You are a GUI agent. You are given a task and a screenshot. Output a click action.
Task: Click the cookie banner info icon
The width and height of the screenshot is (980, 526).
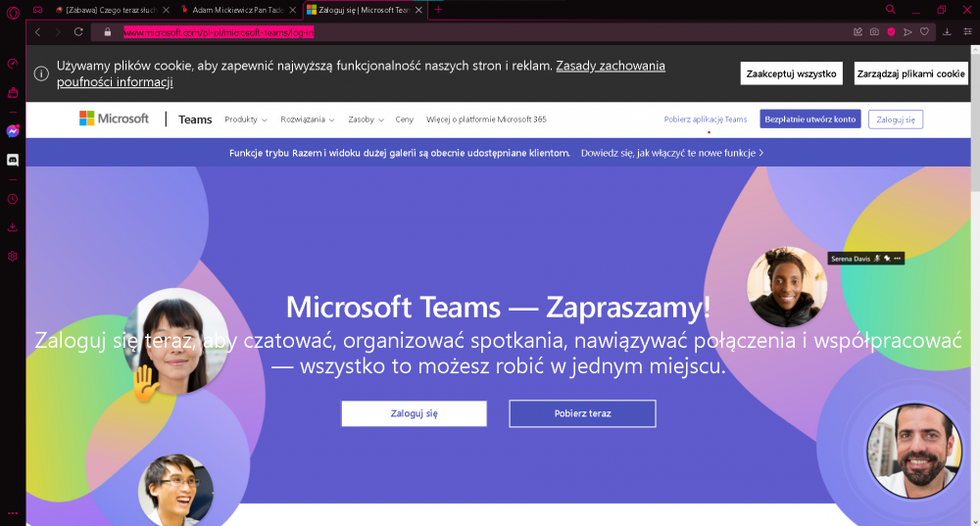[41, 73]
